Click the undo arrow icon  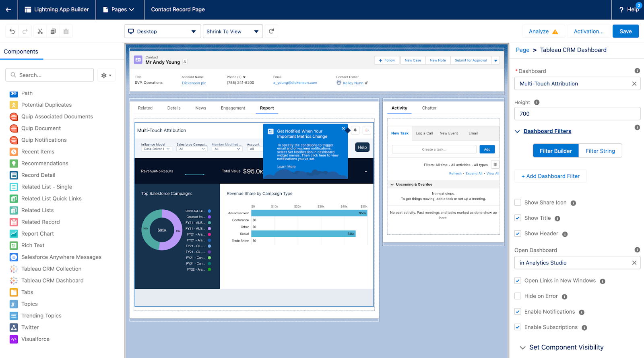tap(12, 31)
